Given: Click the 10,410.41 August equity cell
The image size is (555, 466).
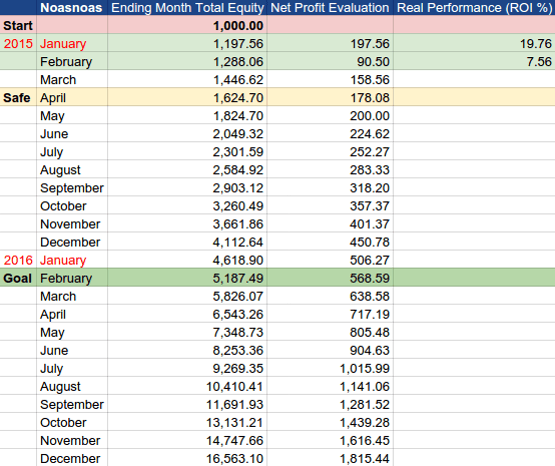Looking at the screenshot, I should (x=187, y=386).
